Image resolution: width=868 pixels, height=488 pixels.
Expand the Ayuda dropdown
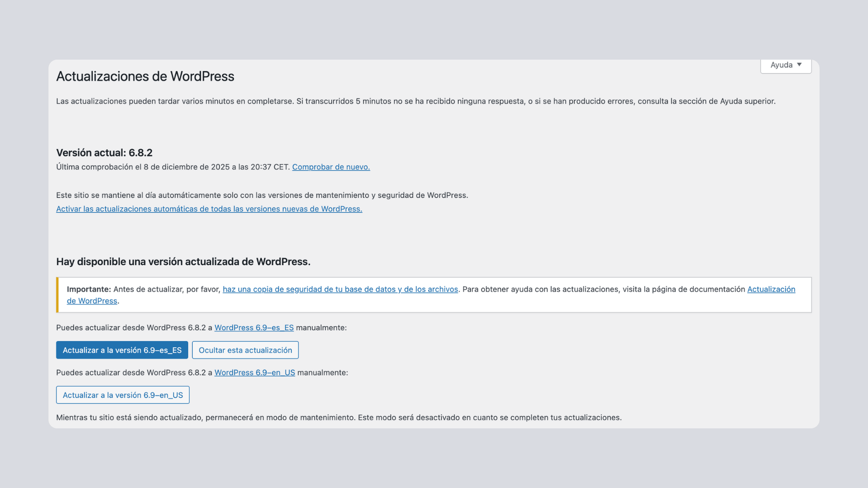(786, 65)
